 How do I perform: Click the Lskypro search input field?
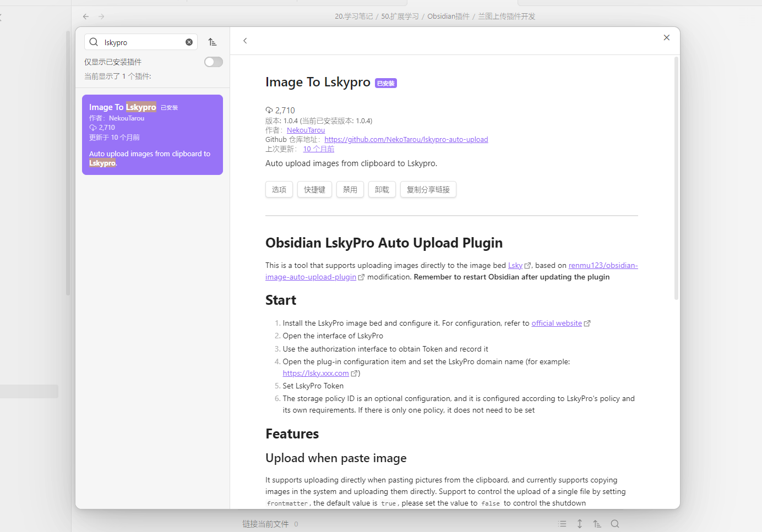pos(141,42)
